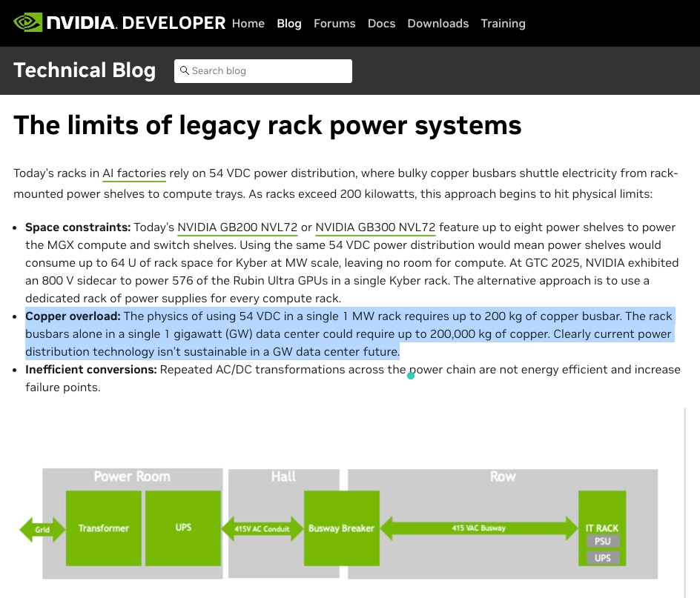Open the Blog nav item

289,23
